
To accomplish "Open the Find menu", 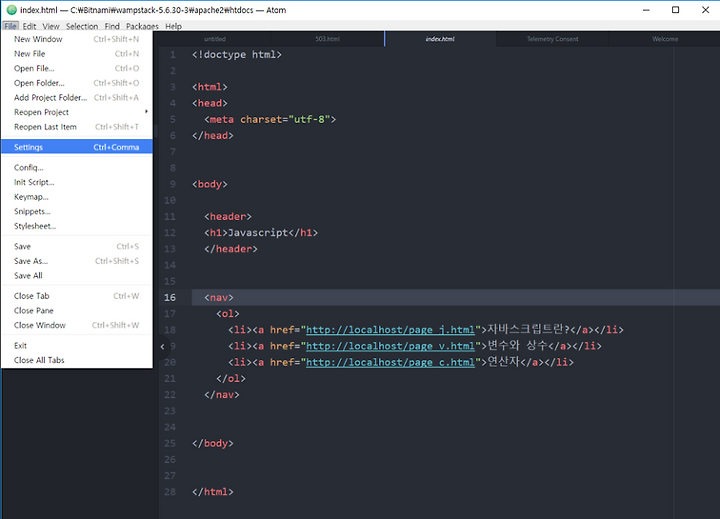I will point(112,26).
